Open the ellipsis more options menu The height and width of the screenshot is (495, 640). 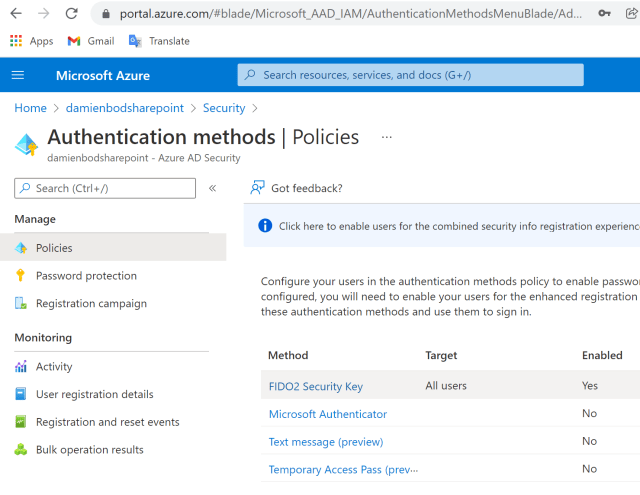coord(387,137)
